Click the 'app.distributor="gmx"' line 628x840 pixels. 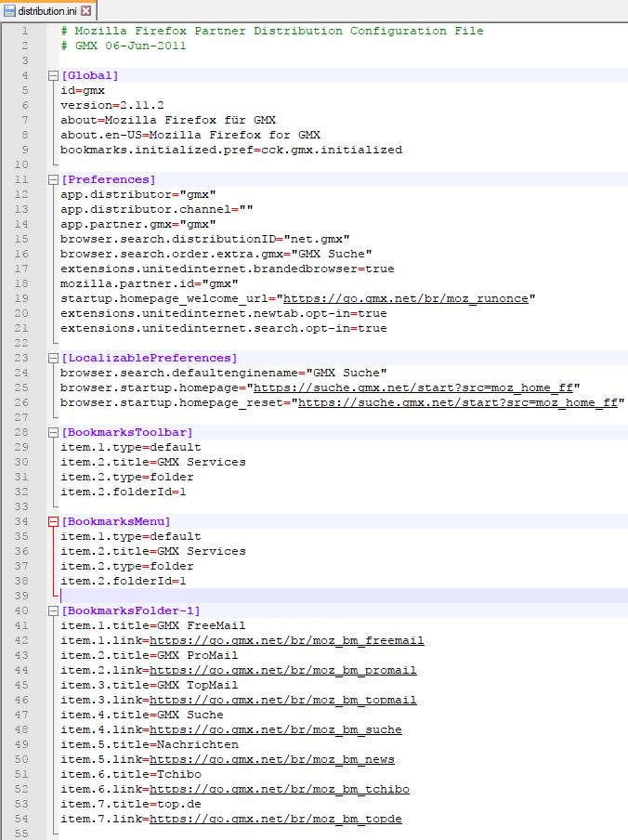[x=138, y=194]
